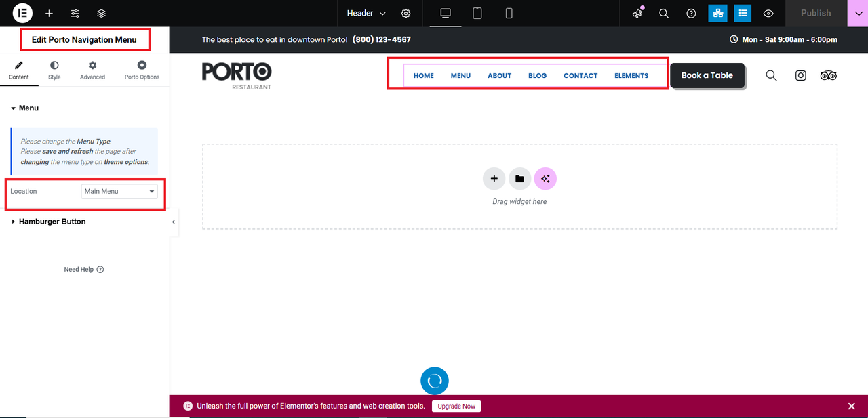Click the HOME nav item
868x418 pixels.
[x=424, y=76]
